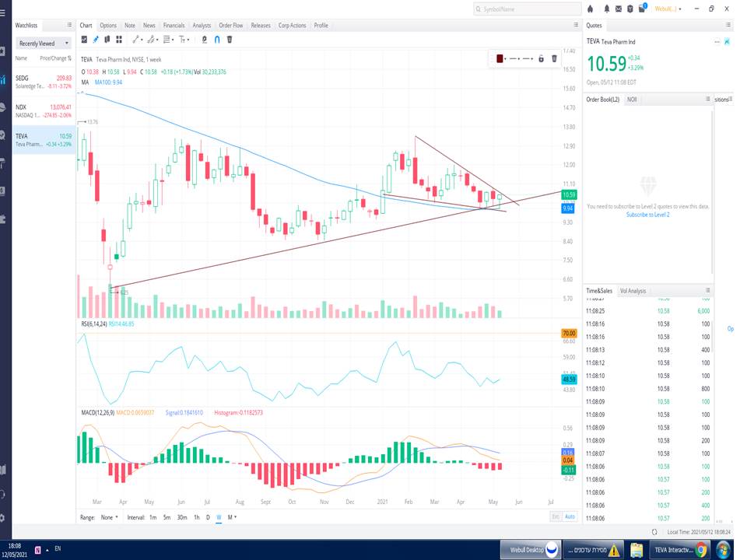Screen dimensions: 747x560
Task: Toggle the Ext extended hours button
Action: pyautogui.click(x=556, y=516)
